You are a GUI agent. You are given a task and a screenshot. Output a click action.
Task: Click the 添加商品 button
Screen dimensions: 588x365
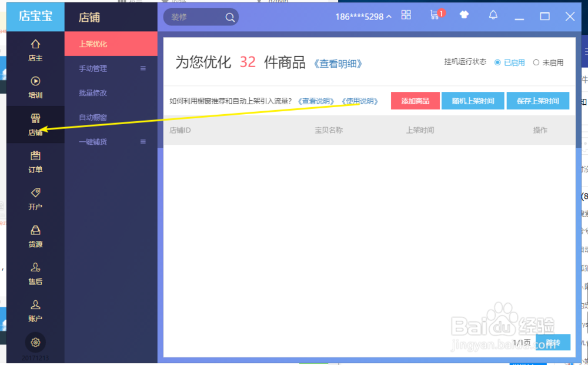pyautogui.click(x=415, y=101)
